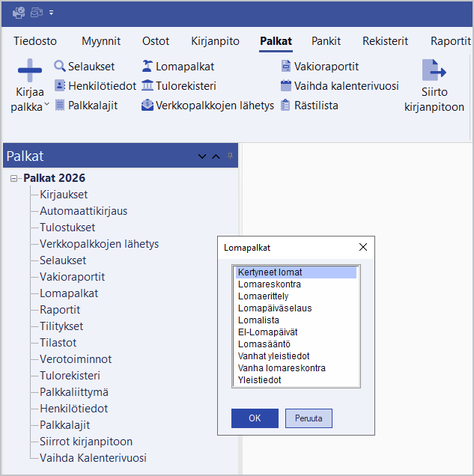Click Vaihda kalenterivuosi calendar icon
Image resolution: width=474 pixels, height=476 pixels.
coord(285,86)
